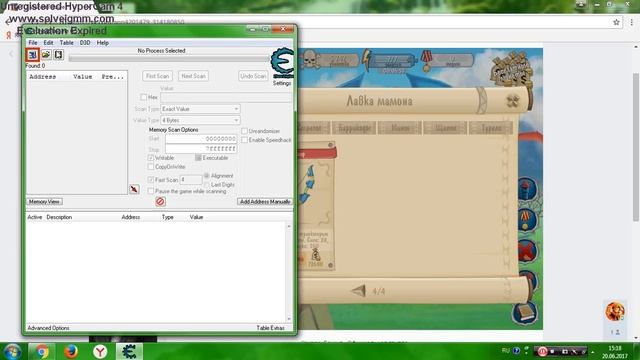This screenshot has height=360, width=640.
Task: Open browser three-dot menu
Action: click(631, 22)
